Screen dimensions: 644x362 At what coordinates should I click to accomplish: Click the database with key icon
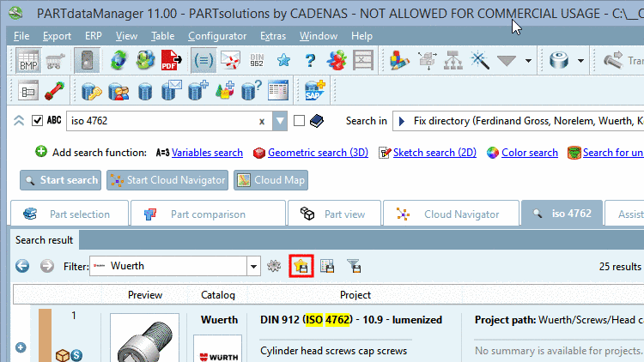(91, 91)
